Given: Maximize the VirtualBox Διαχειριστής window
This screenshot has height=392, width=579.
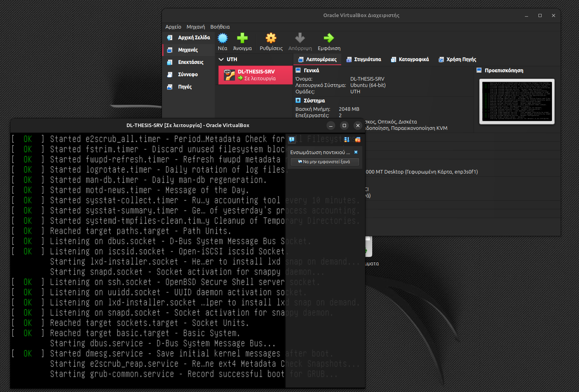Looking at the screenshot, I should pyautogui.click(x=540, y=15).
